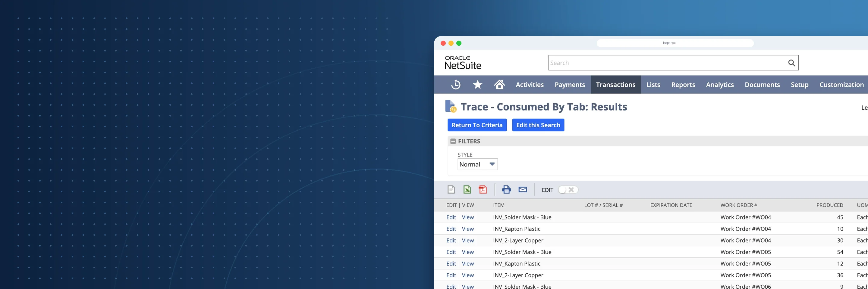
Task: Open the STYLE Normal dropdown
Action: [x=477, y=164]
